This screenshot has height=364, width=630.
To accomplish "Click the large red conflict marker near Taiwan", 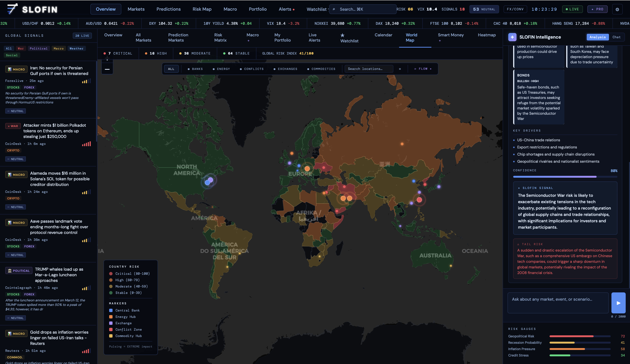I will click(x=419, y=200).
